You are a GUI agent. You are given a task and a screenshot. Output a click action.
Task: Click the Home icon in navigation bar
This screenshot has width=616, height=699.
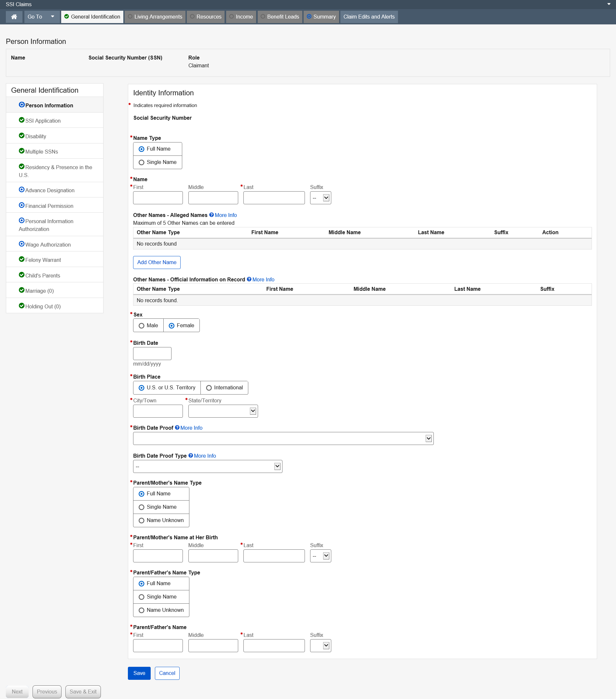pyautogui.click(x=14, y=17)
